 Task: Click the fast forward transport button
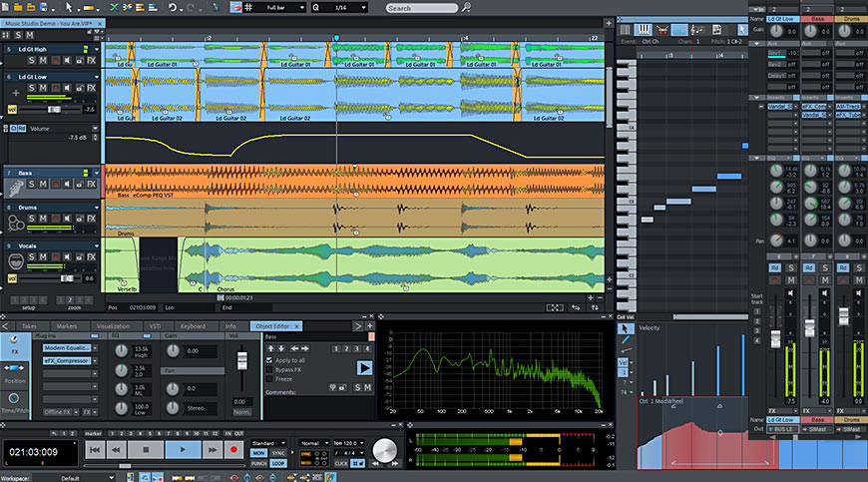click(x=213, y=450)
